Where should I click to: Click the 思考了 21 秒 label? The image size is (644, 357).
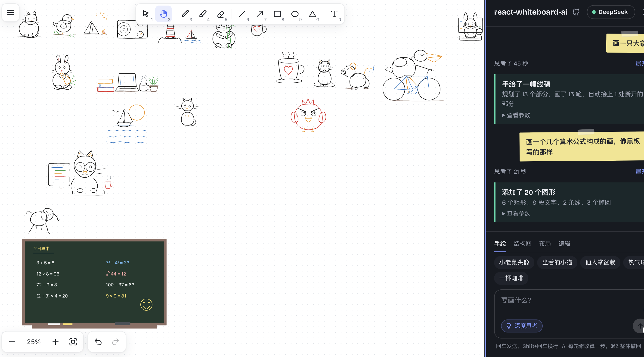511,172
